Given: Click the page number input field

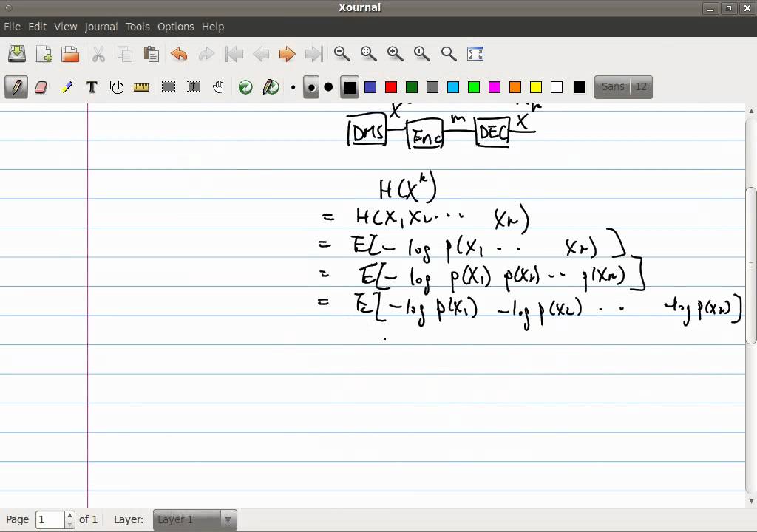Looking at the screenshot, I should (50, 519).
